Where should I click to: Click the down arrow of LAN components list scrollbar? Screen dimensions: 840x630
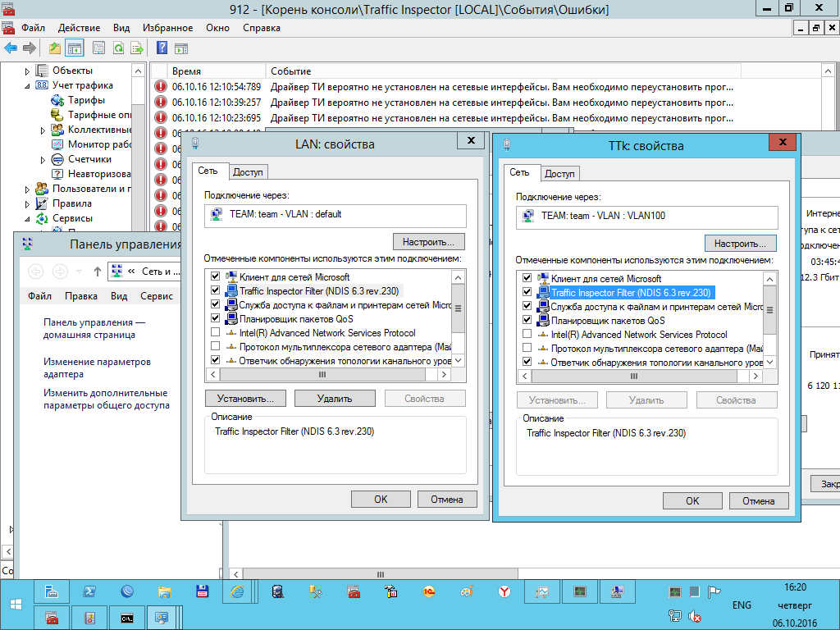458,361
